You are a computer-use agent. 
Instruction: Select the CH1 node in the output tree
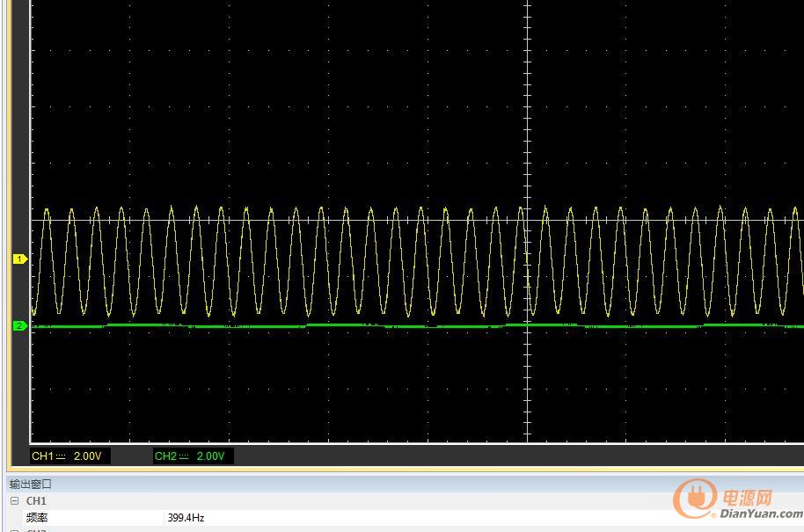coord(36,501)
